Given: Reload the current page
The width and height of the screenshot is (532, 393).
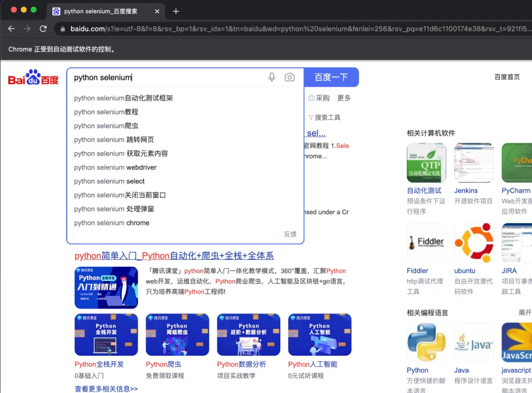Looking at the screenshot, I should pos(43,29).
